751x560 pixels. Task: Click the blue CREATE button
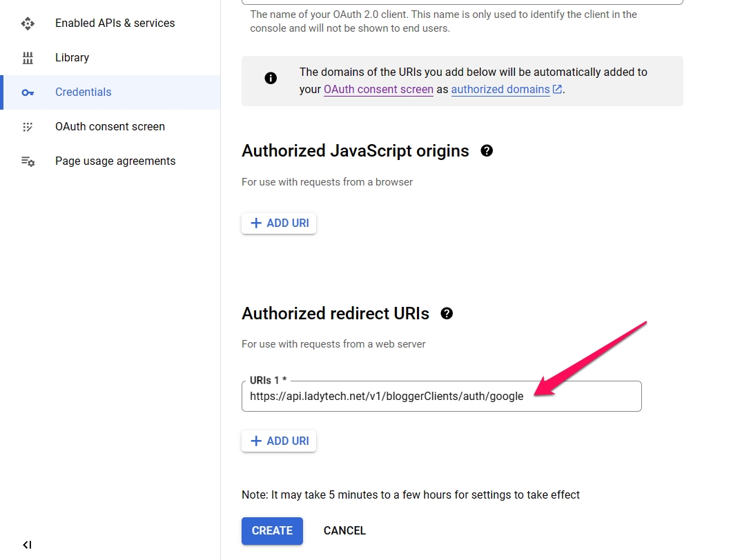pos(272,531)
